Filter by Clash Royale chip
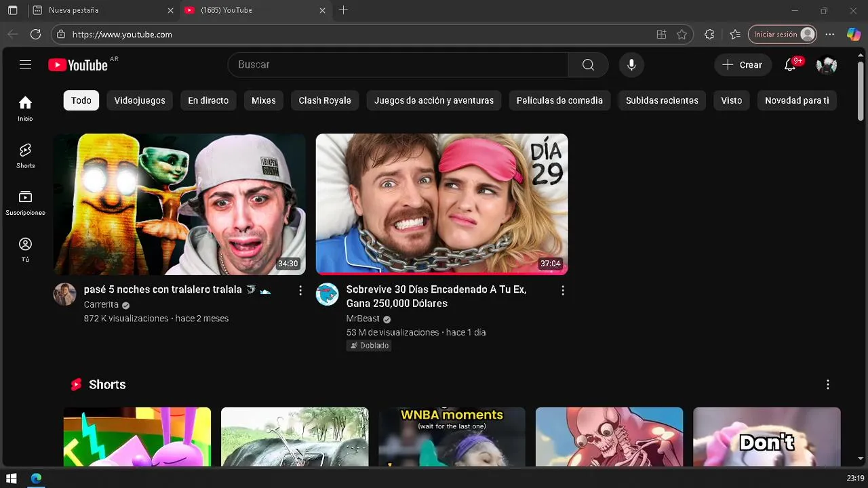The height and width of the screenshot is (488, 868). coord(325,100)
